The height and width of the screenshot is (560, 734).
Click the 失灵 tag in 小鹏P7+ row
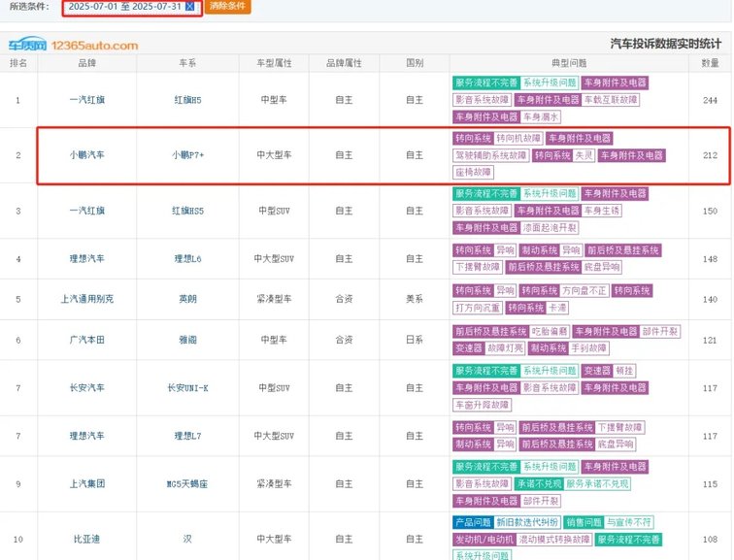click(584, 155)
